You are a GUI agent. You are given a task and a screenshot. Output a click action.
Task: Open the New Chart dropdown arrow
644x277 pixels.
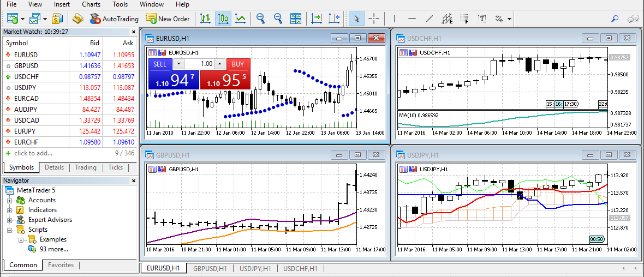(x=22, y=19)
